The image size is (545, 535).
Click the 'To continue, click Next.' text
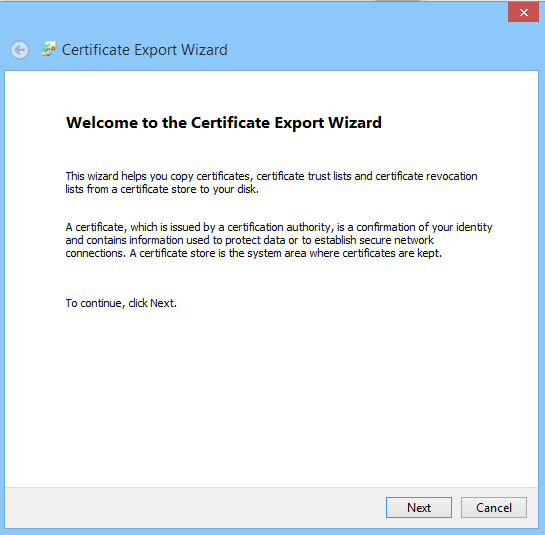[x=121, y=303]
